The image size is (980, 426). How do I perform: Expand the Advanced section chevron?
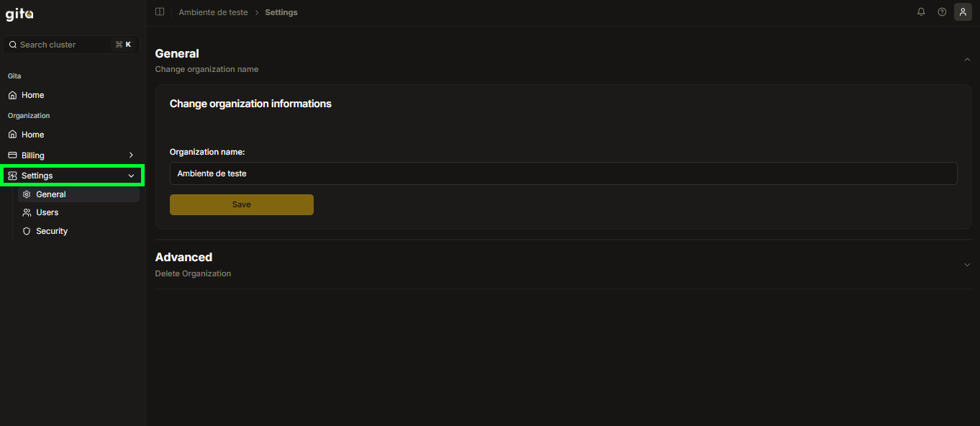click(967, 265)
